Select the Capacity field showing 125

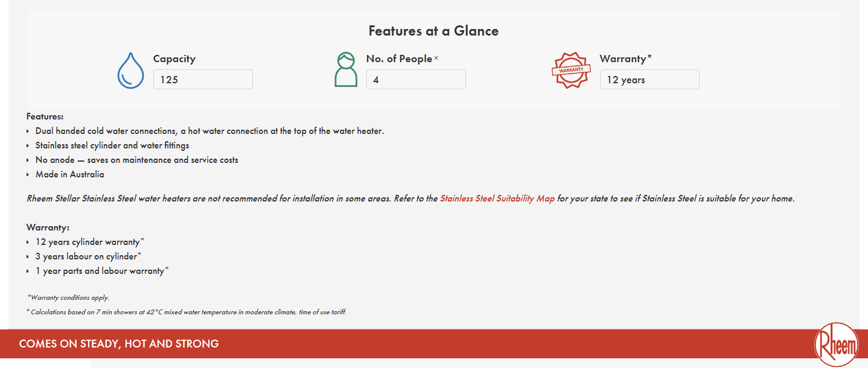[x=203, y=80]
